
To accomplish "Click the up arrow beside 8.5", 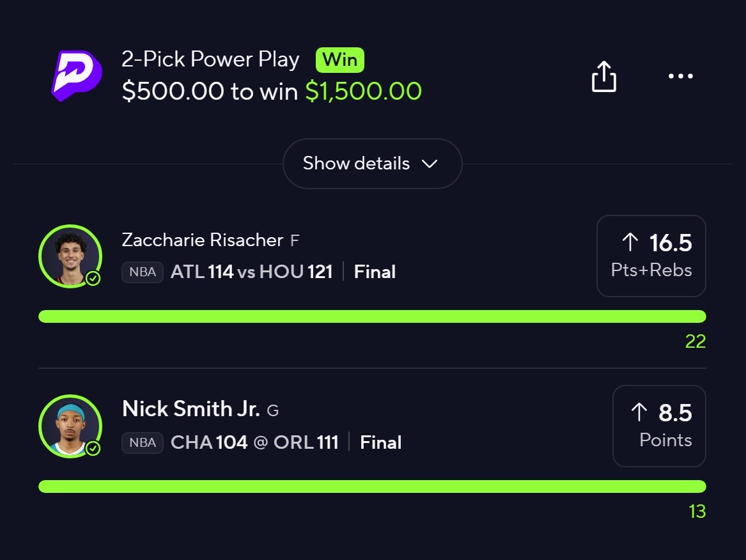I will [x=639, y=412].
